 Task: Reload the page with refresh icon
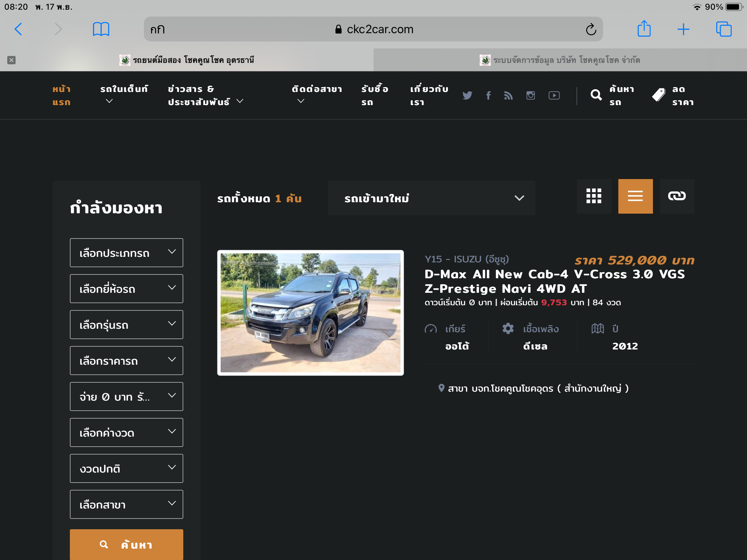pyautogui.click(x=591, y=29)
